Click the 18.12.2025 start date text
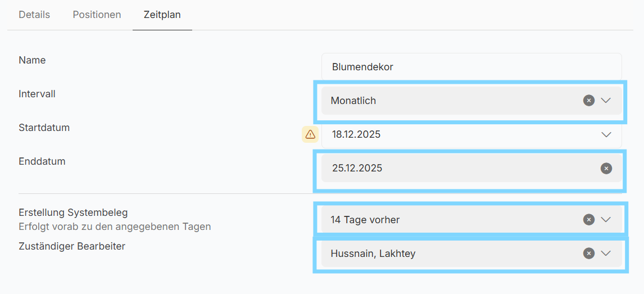The image size is (644, 294). coord(356,134)
